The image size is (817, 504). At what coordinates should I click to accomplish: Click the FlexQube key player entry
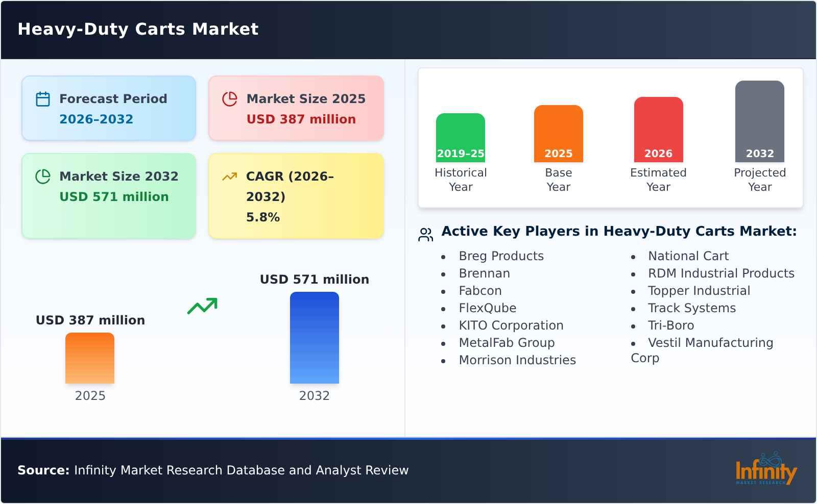[x=488, y=308]
